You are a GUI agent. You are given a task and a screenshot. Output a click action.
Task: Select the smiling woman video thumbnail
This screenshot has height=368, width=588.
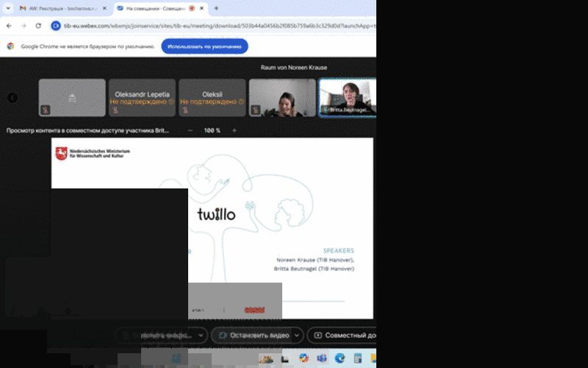282,98
